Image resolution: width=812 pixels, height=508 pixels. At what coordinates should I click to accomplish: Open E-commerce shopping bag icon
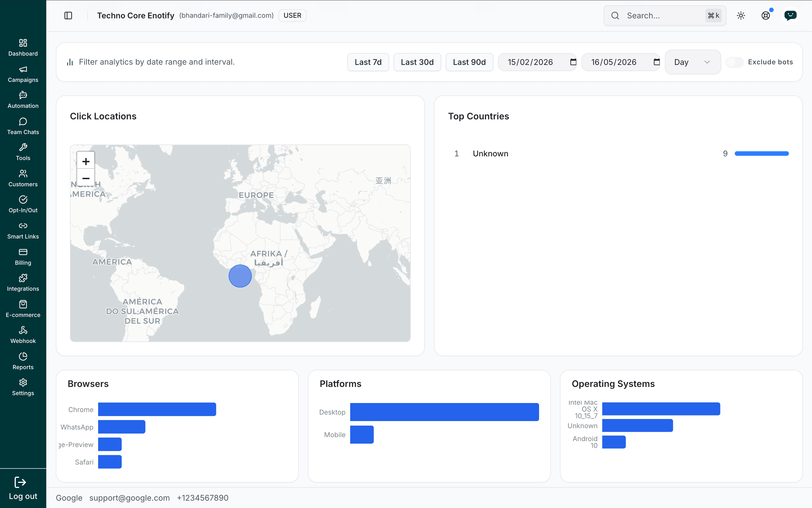(23, 304)
